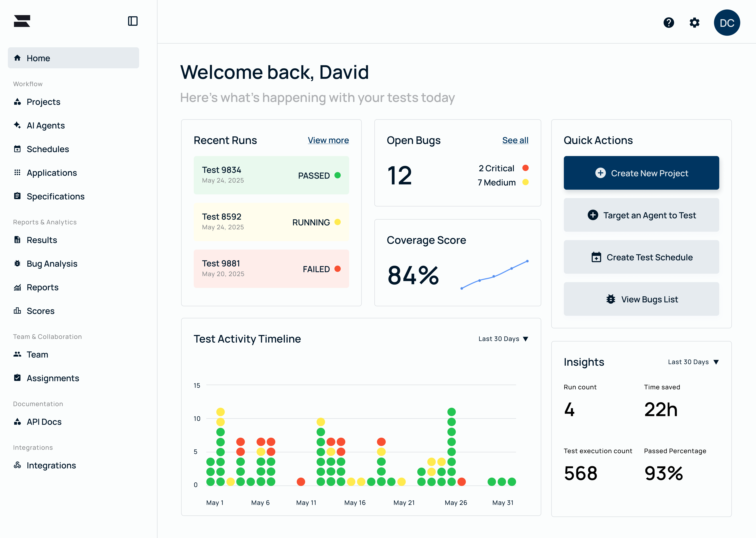Click the last point on Coverage Score line
Viewport: 756px width, 538px height.
(527, 261)
